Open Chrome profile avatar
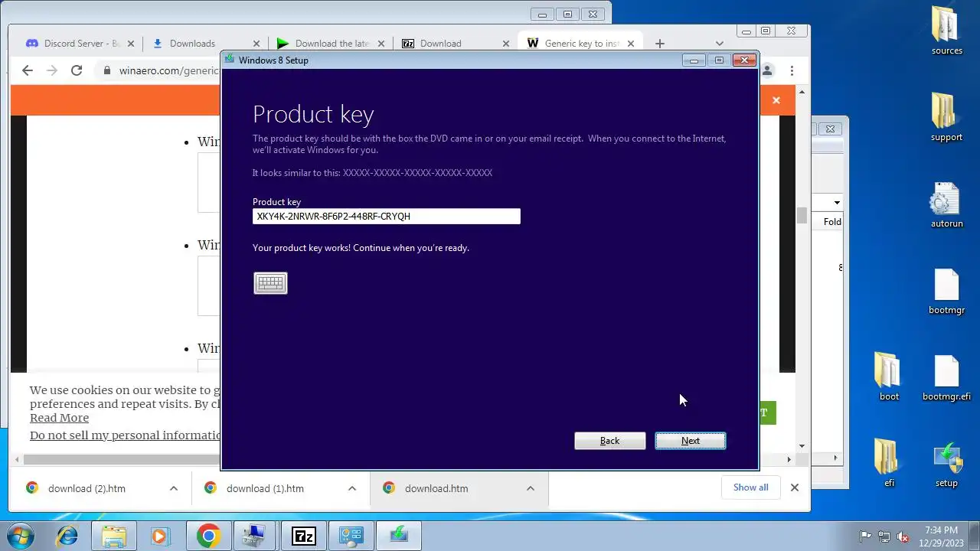Screen dimensions: 980x551 (767, 70)
